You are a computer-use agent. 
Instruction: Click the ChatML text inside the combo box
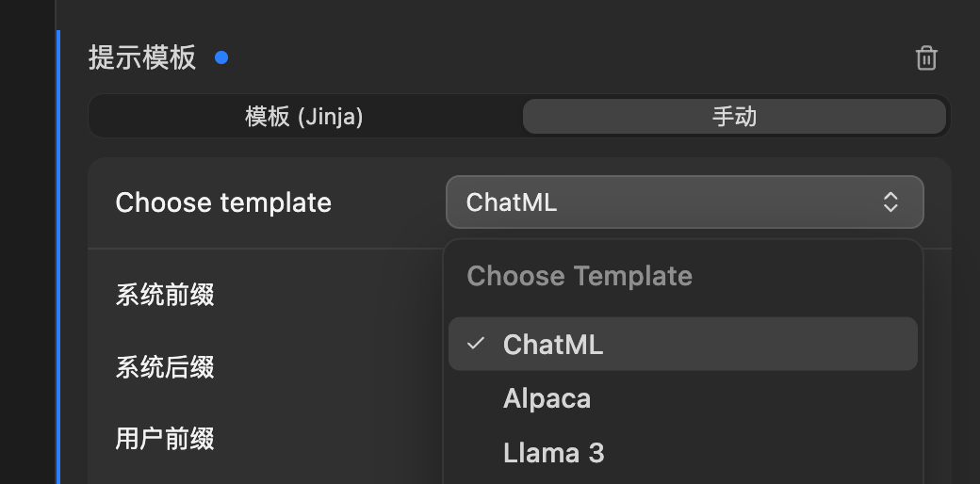(x=512, y=202)
